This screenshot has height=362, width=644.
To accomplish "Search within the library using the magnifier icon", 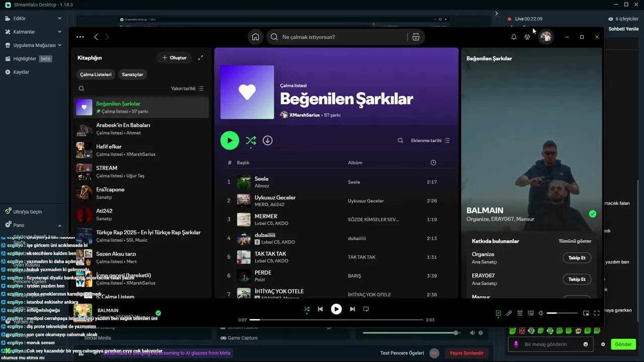I will click(x=82, y=88).
